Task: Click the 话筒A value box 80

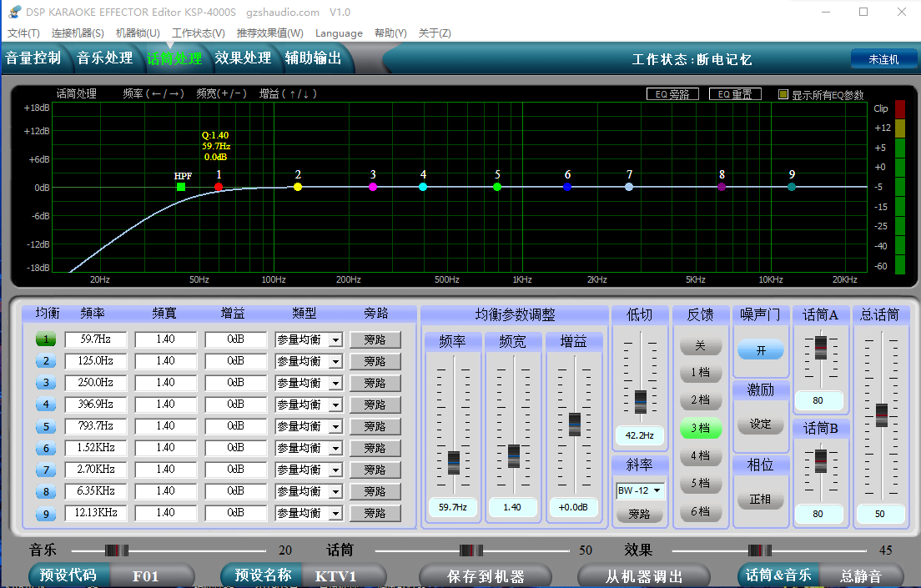Action: [818, 400]
